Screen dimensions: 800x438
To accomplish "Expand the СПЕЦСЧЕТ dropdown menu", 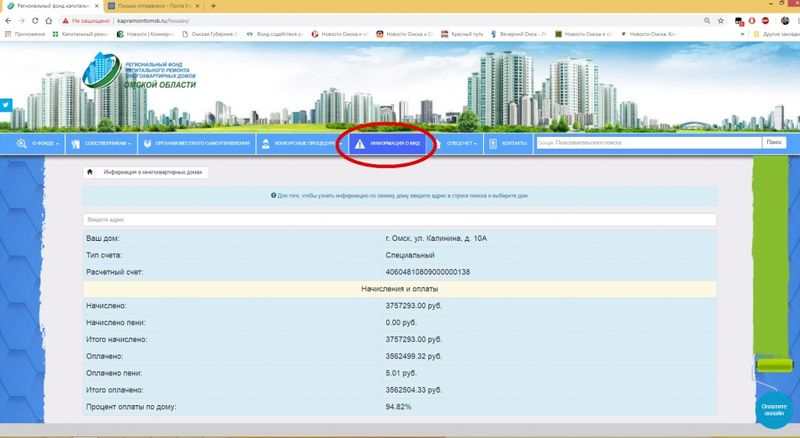I will click(461, 143).
